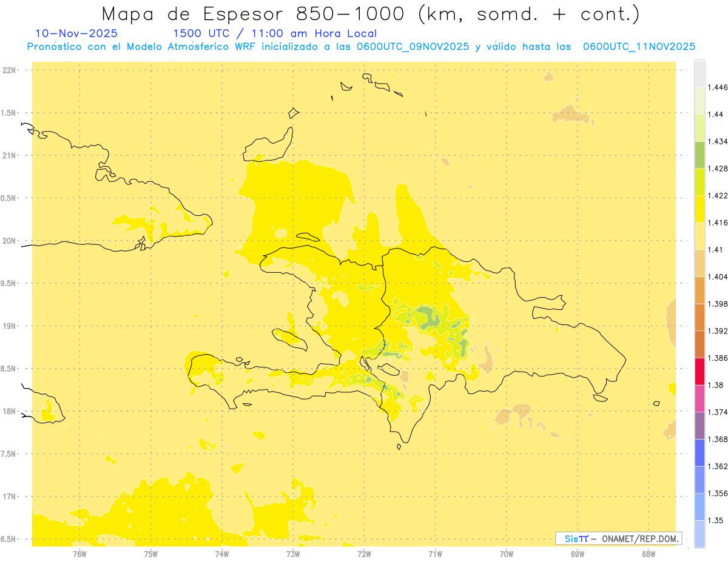728x562 pixels.
Task: Pick the burnt orange swatch between 1.386 and 1.392
Action: click(699, 344)
